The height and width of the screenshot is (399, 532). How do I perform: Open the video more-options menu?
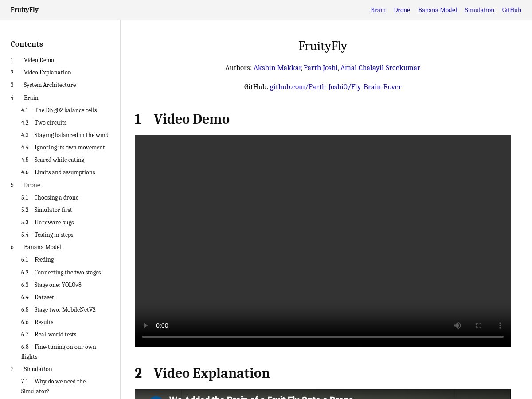click(500, 325)
